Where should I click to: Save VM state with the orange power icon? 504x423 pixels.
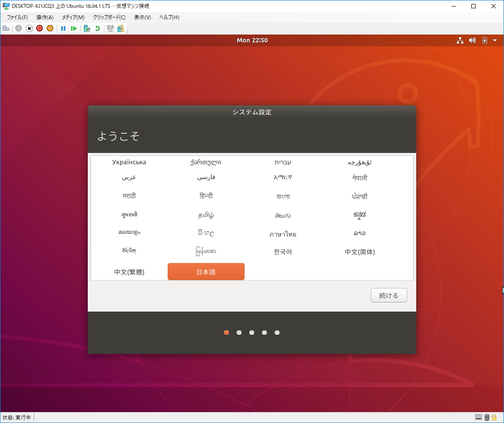[x=50, y=28]
